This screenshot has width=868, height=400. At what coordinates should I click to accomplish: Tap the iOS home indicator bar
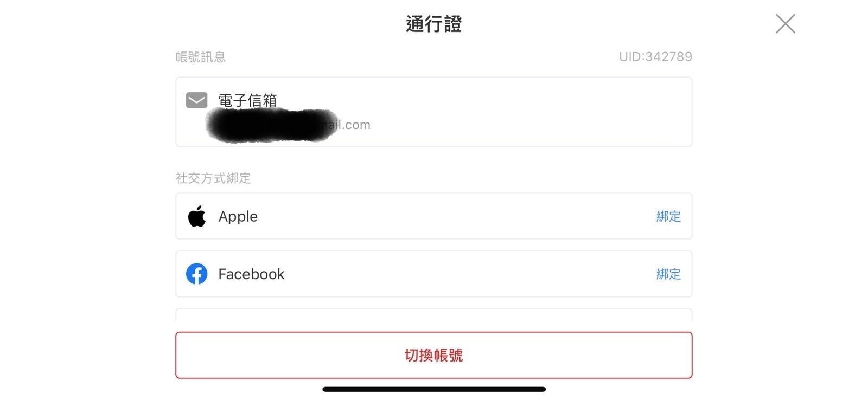coord(434,389)
